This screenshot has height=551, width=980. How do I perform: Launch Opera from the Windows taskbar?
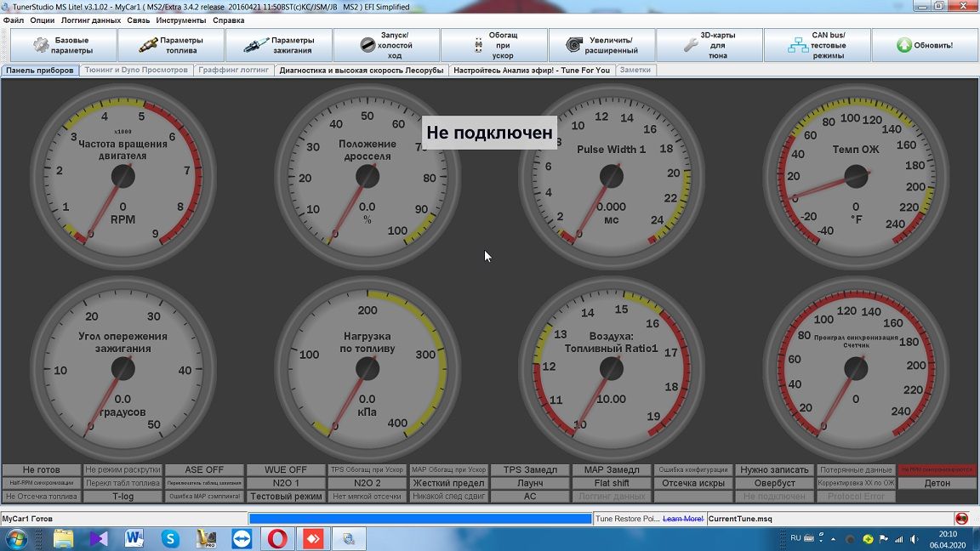click(x=277, y=538)
